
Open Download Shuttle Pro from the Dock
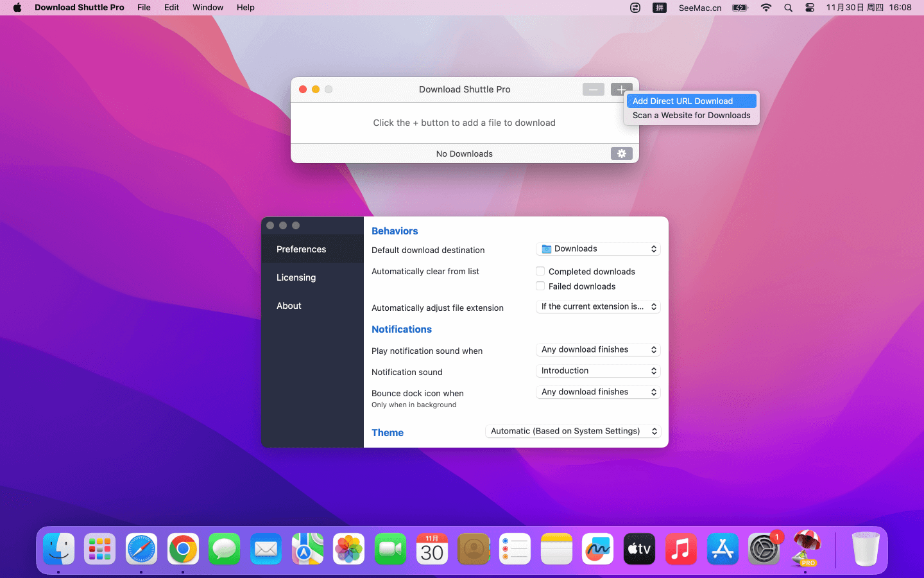pos(806,549)
